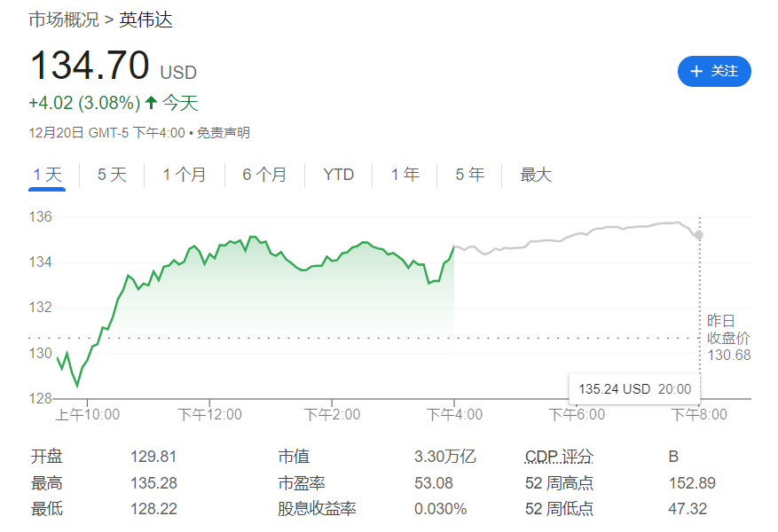Click the 英伟达 stock name
Image resolution: width=778 pixels, height=532 pixels.
coord(145,20)
